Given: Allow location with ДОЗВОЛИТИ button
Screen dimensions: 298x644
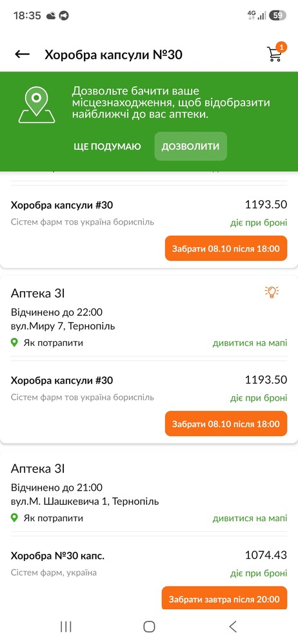Looking at the screenshot, I should (190, 146).
